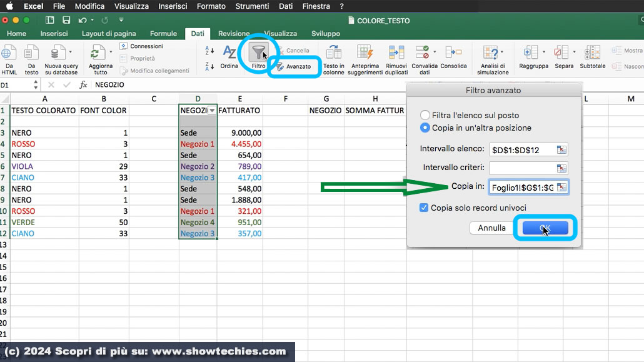Open the Strumenti menu in the menu bar
Viewport: 644px width, 362px height.
(252, 6)
